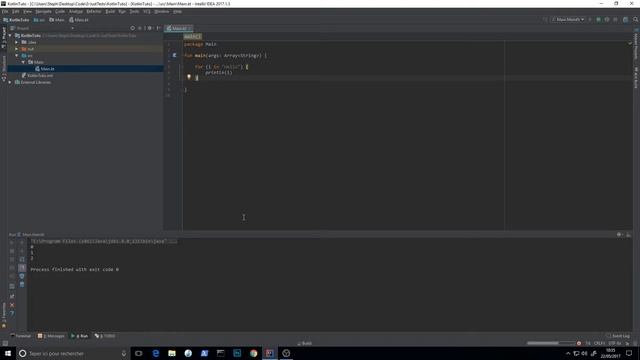Click the Debug toolbar icon
640x360 pixels.
(x=607, y=19)
